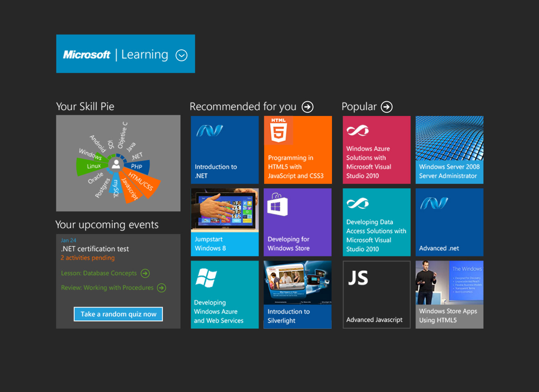Click the Android label in skill pie

[98, 143]
